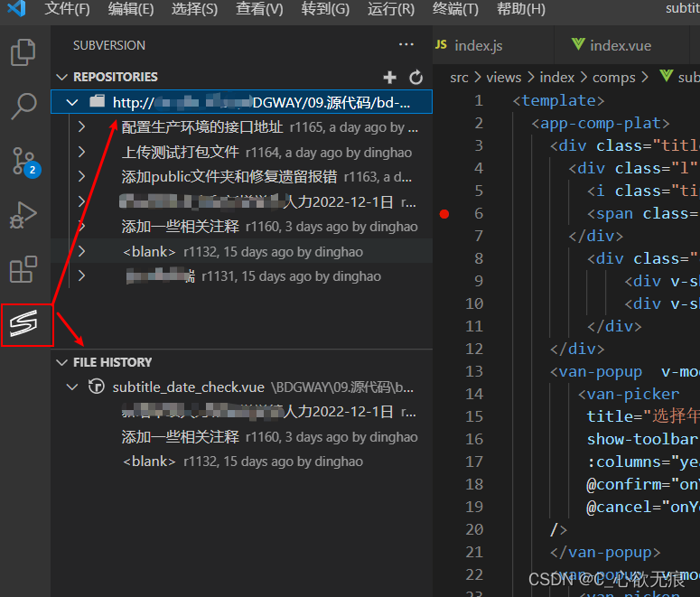The image size is (700, 597).
Task: Click the comps breadcrumb segment
Action: tap(613, 78)
